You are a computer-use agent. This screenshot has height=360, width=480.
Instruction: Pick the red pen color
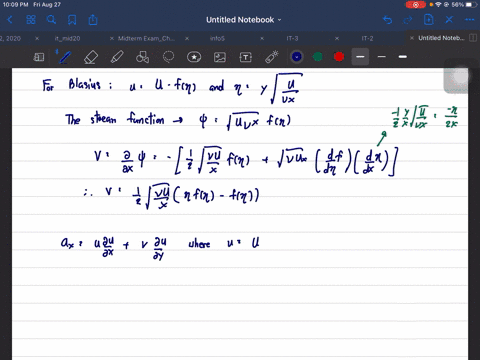click(339, 57)
